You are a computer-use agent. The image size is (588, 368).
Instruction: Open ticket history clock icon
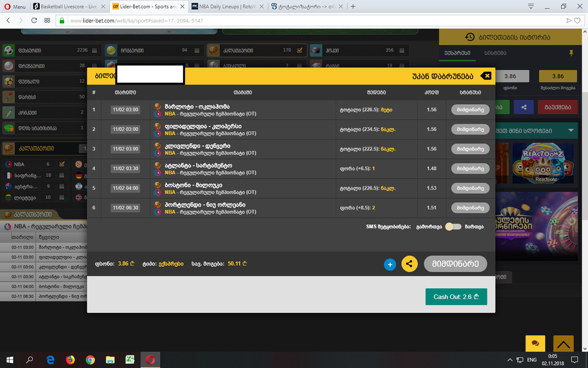pos(470,37)
